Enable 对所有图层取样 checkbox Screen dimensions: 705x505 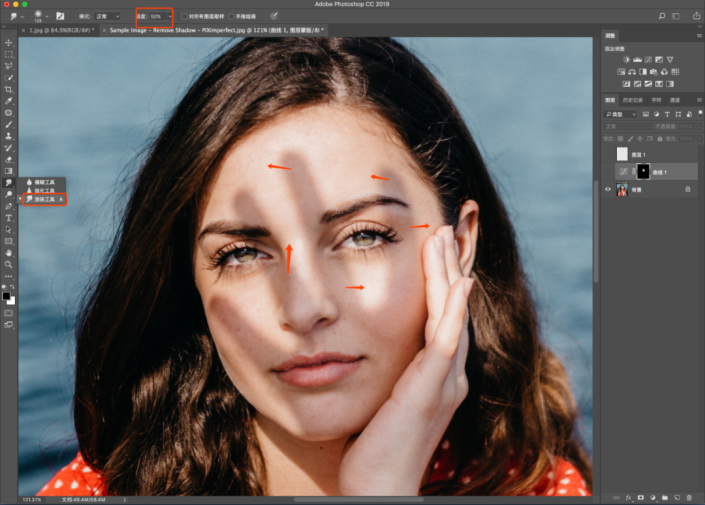point(184,16)
